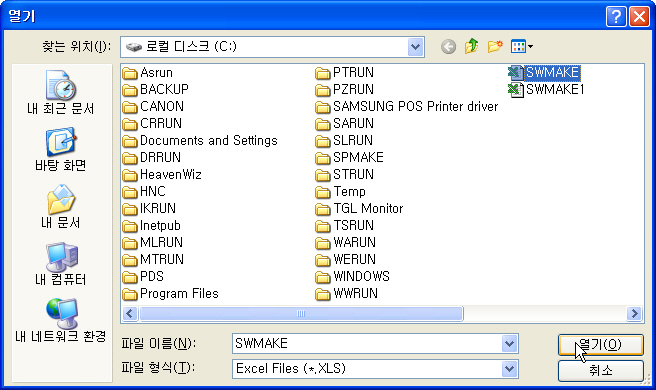
Task: Select the TSRUN folder
Action: point(344,226)
